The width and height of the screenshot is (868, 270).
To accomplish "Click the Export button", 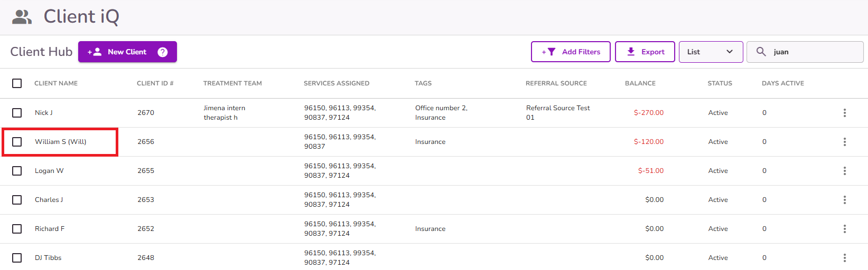I will pyautogui.click(x=645, y=52).
